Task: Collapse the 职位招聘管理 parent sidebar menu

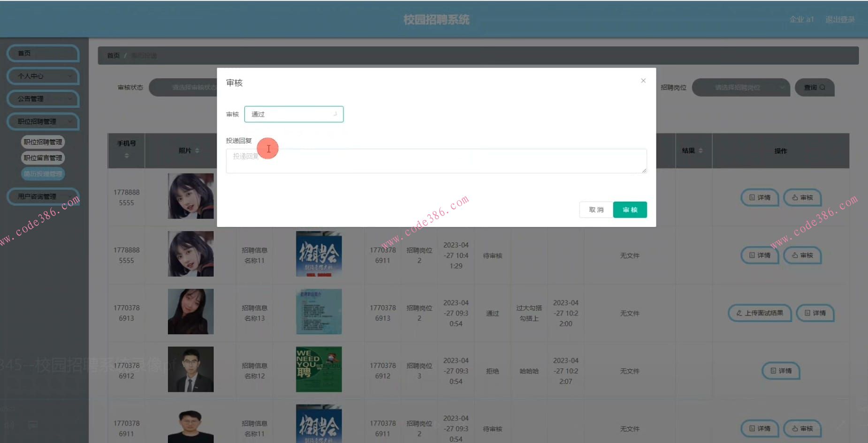Action: tap(43, 121)
